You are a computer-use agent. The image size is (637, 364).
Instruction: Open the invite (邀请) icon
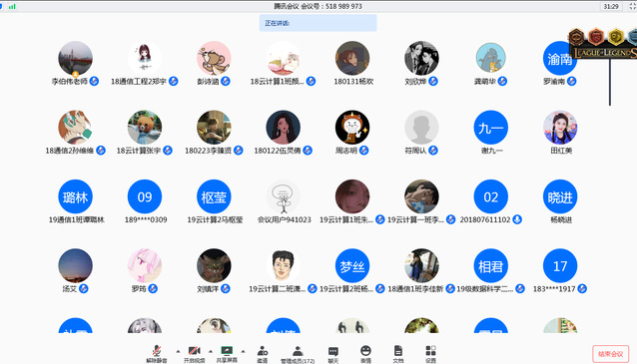(x=262, y=354)
